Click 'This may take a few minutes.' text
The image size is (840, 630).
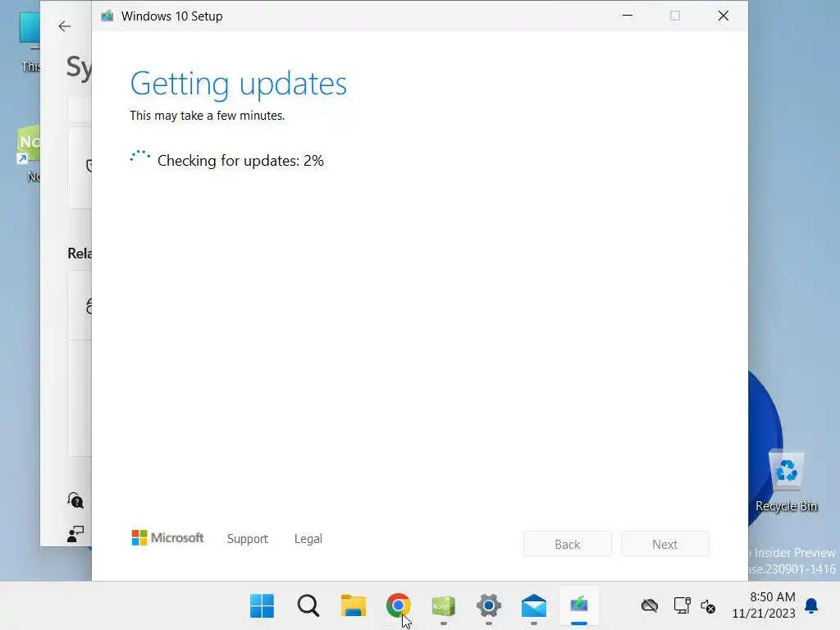pyautogui.click(x=207, y=116)
